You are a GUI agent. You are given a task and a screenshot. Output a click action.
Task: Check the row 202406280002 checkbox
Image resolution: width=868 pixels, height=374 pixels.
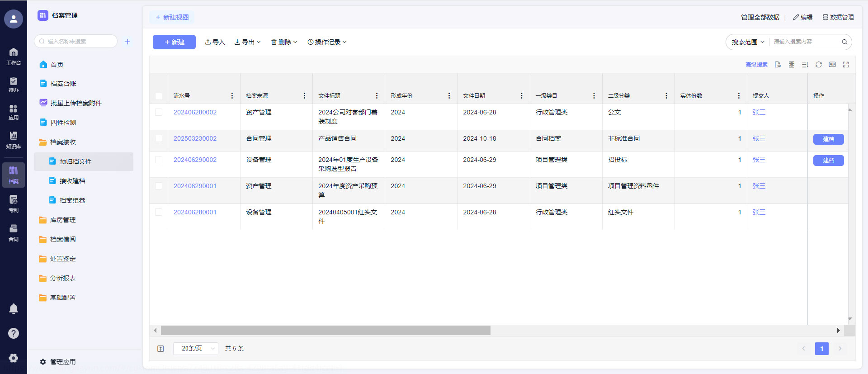[159, 112]
